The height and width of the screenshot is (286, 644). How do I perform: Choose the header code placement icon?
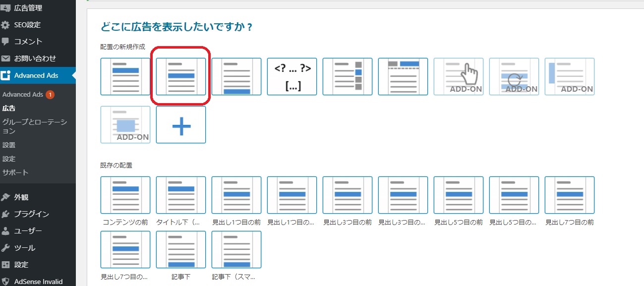pyautogui.click(x=403, y=76)
